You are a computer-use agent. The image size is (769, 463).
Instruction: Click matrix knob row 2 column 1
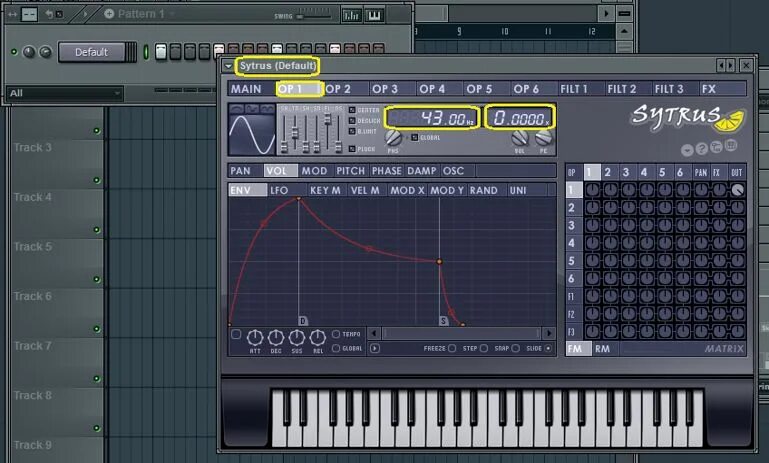click(x=592, y=207)
